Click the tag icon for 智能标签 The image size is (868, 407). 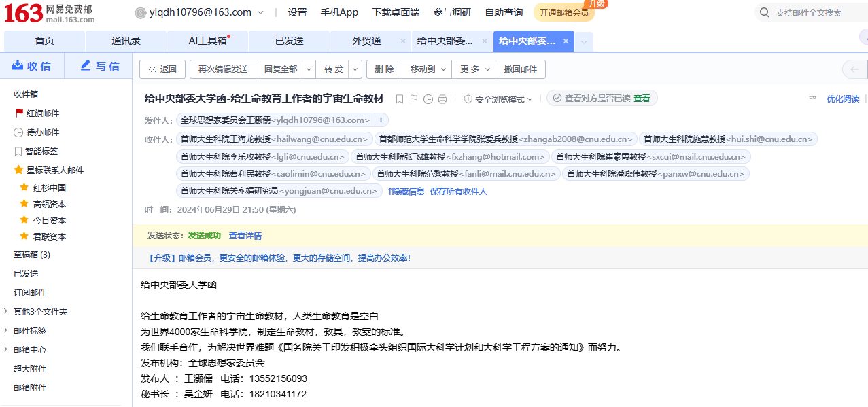point(19,152)
